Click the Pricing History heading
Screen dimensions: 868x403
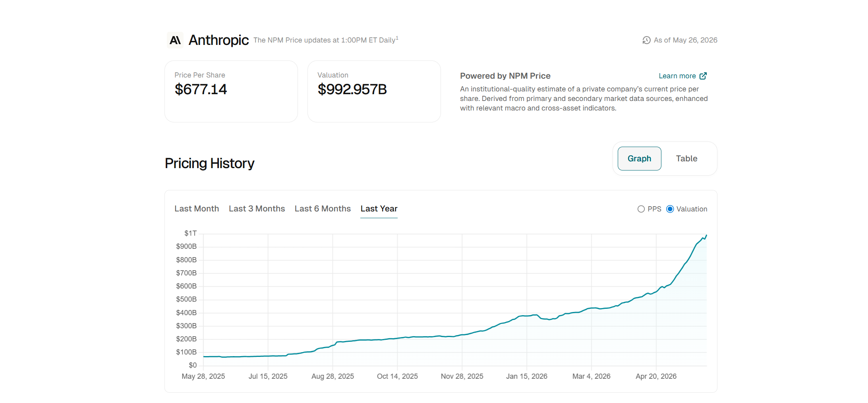(209, 163)
